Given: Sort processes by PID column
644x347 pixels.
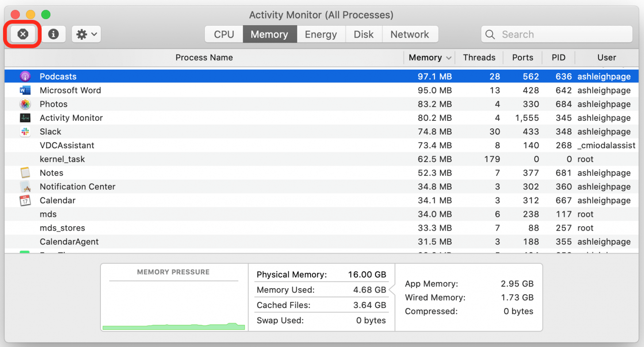Looking at the screenshot, I should pyautogui.click(x=558, y=58).
